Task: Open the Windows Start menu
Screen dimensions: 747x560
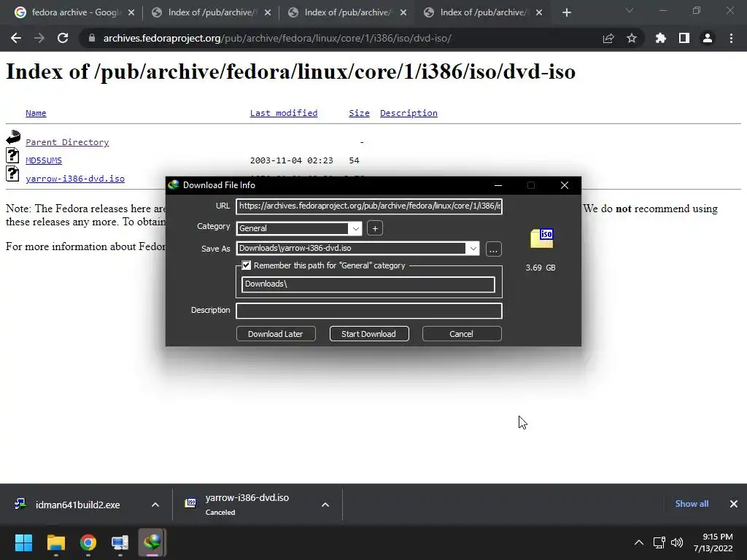Action: pos(23,542)
